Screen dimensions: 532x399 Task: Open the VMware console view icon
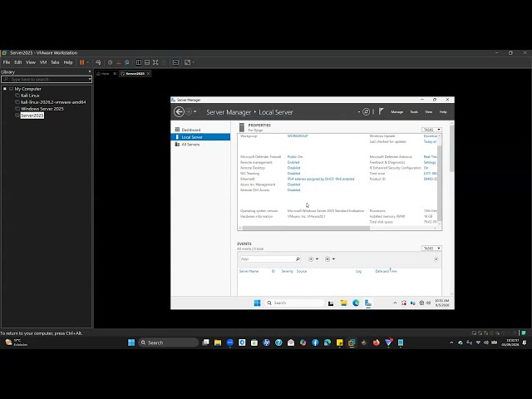(175, 62)
